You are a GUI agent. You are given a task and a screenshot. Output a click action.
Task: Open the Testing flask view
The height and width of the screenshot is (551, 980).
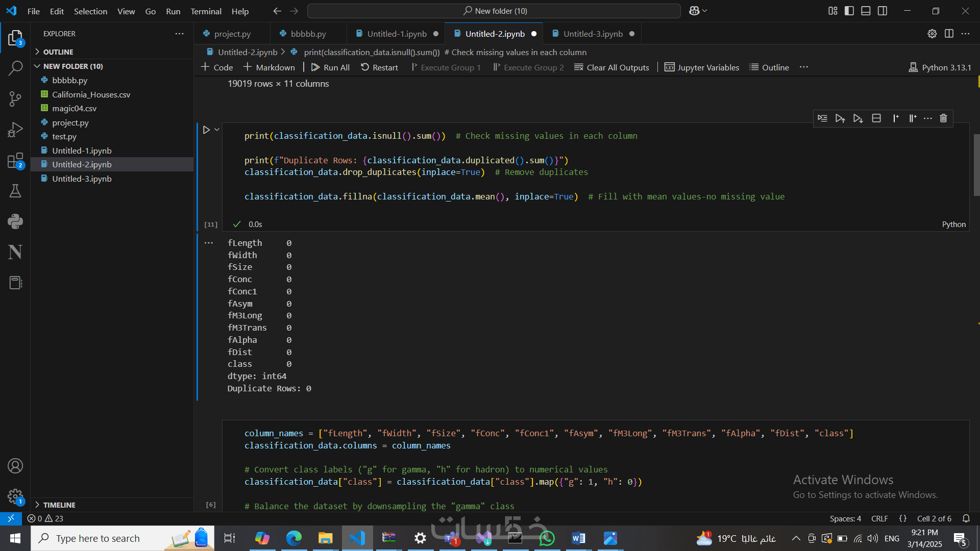[15, 191]
